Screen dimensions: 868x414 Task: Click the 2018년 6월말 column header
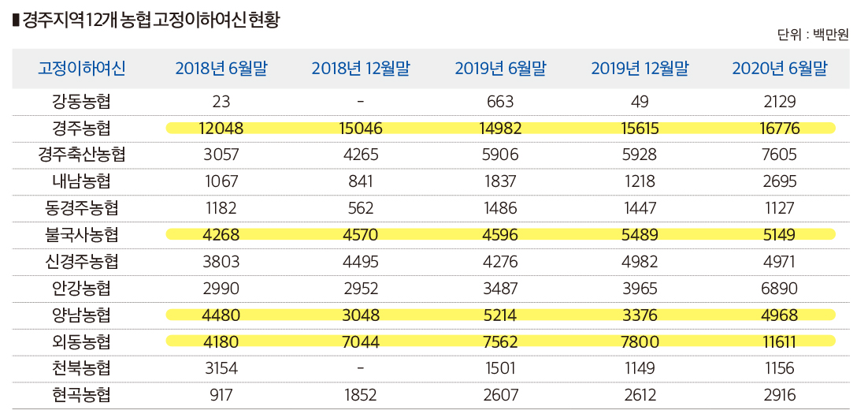click(221, 69)
